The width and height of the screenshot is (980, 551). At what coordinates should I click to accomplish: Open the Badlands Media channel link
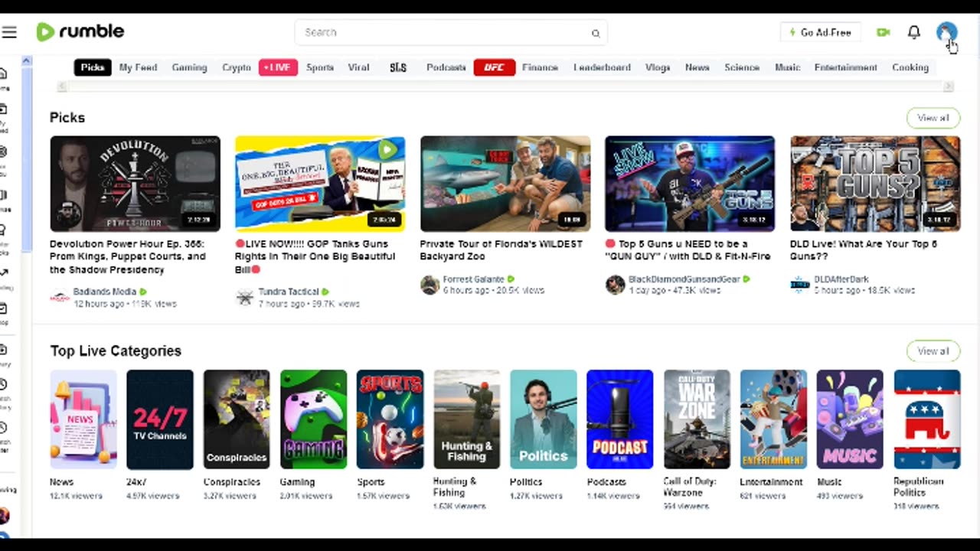click(105, 292)
